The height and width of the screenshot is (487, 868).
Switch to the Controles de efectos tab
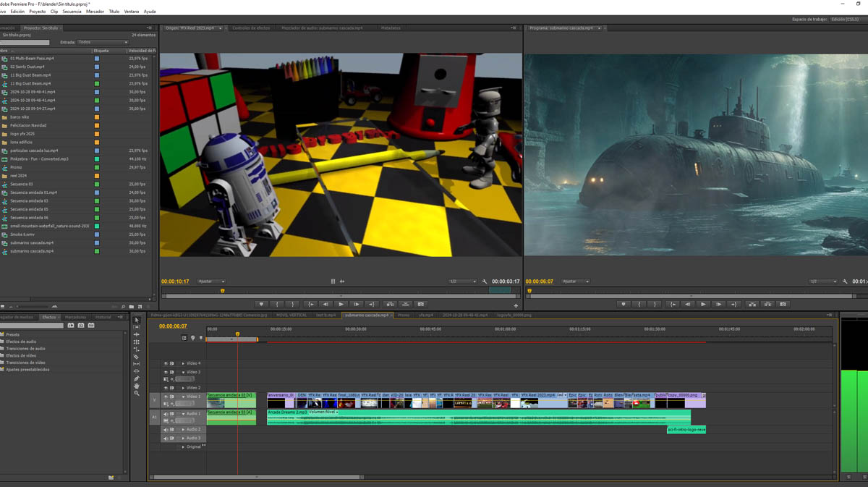[x=251, y=28]
